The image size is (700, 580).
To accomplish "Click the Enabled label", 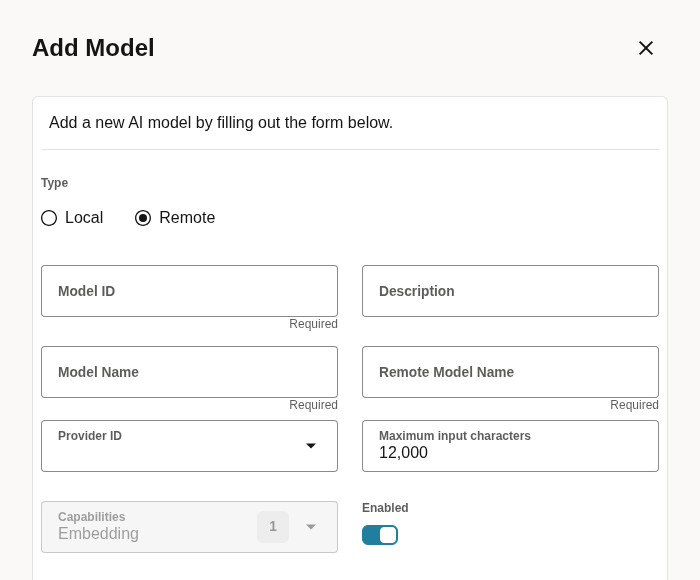I will click(x=385, y=508).
